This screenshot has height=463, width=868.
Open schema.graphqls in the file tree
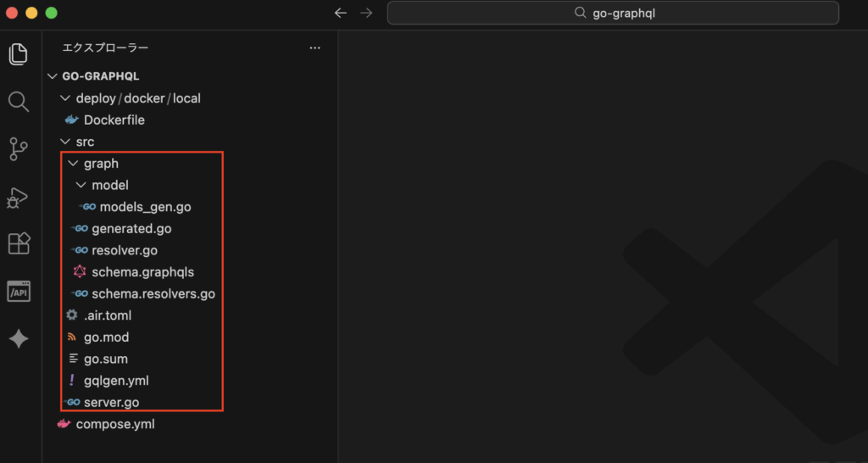tap(142, 272)
